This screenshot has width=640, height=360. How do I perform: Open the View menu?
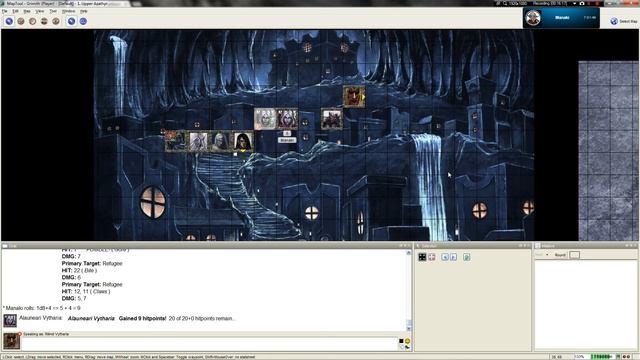pyautogui.click(x=40, y=11)
